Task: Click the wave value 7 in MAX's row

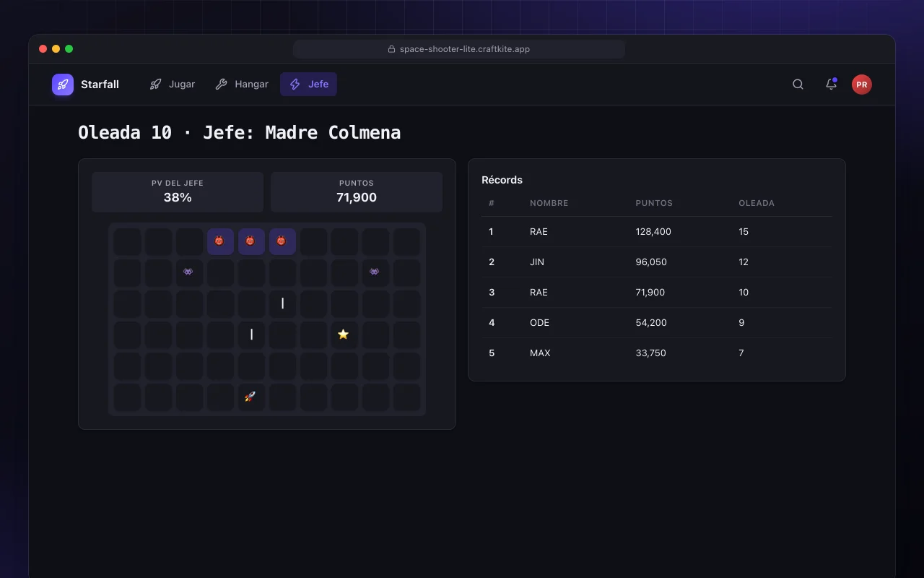Action: pos(741,353)
